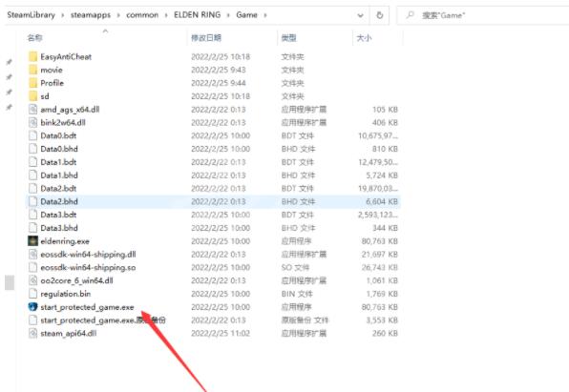Click the start_protected_game.exe backup file icon
Screen dimensions: 569x392
33,320
